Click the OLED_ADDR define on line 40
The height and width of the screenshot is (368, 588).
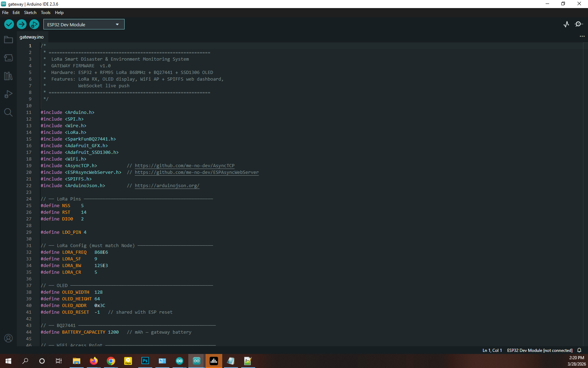(x=73, y=306)
